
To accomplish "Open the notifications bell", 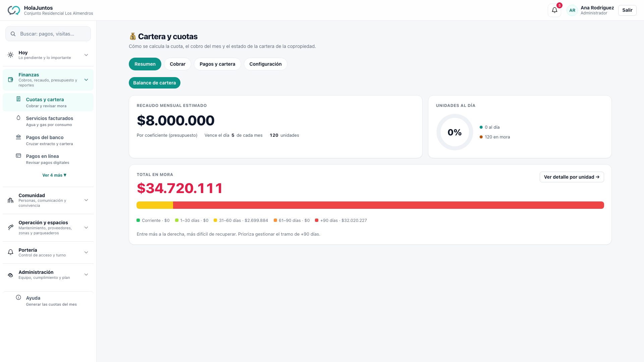I will (554, 10).
